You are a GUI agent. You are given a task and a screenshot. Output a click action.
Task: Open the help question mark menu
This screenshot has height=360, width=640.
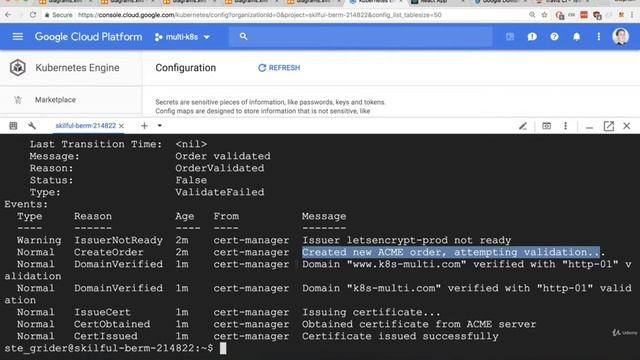click(554, 37)
